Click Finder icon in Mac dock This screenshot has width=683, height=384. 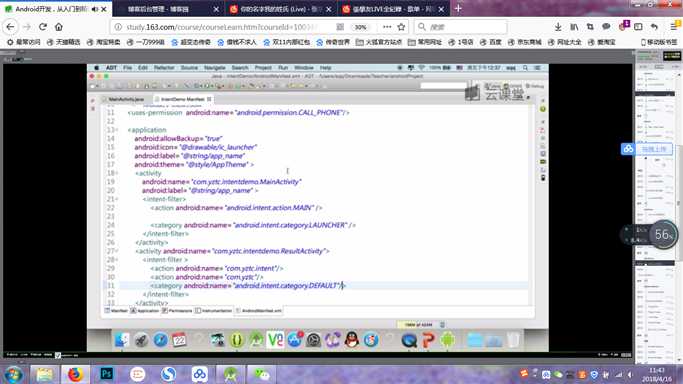point(122,340)
